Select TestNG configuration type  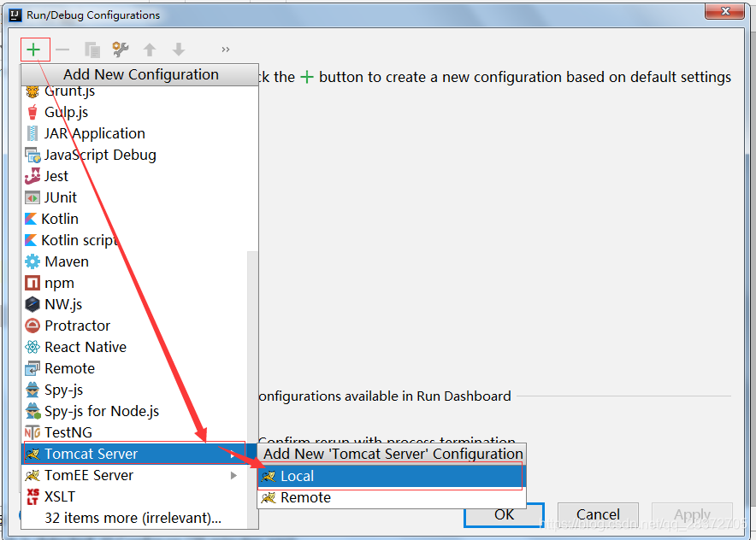[x=135, y=432]
